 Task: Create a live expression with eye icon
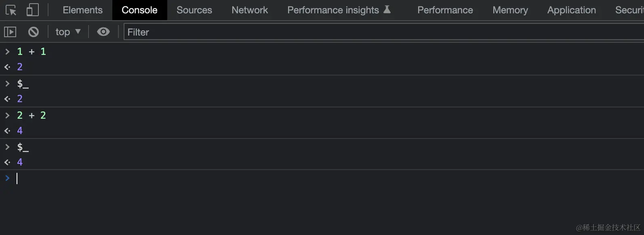(x=103, y=32)
